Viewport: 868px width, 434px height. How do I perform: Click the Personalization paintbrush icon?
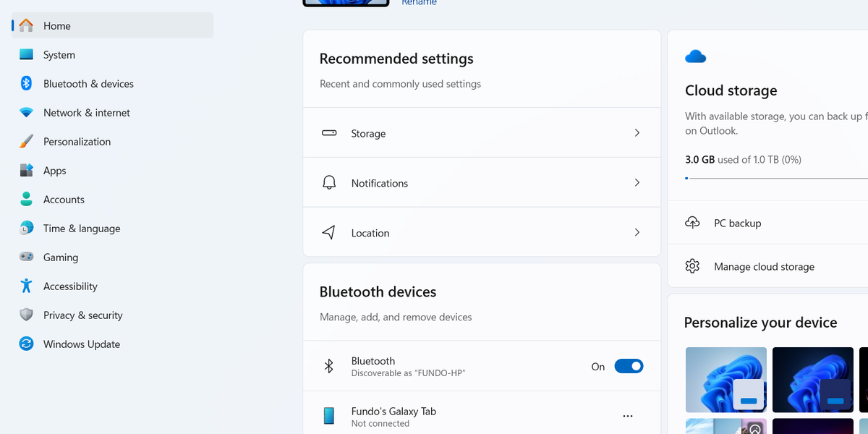(26, 142)
